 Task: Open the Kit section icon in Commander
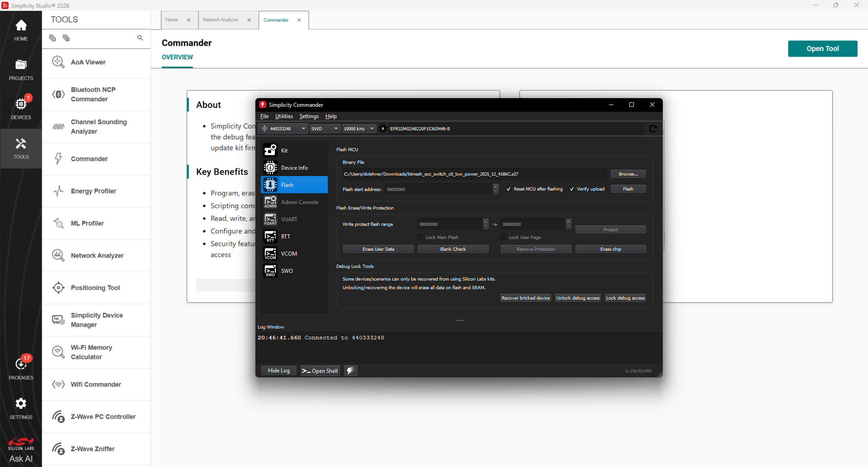pyautogui.click(x=270, y=150)
